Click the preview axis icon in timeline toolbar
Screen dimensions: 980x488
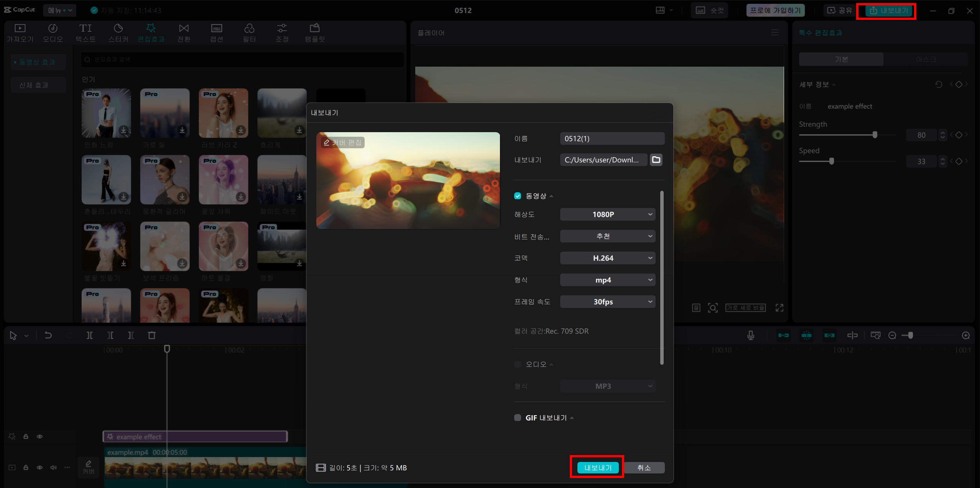click(852, 336)
